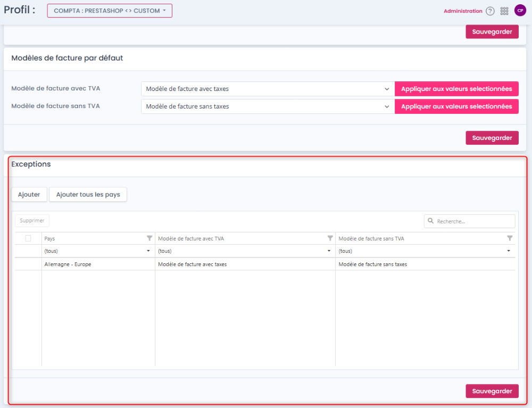532x408 pixels.
Task: Click the CP user avatar
Action: pos(520,11)
